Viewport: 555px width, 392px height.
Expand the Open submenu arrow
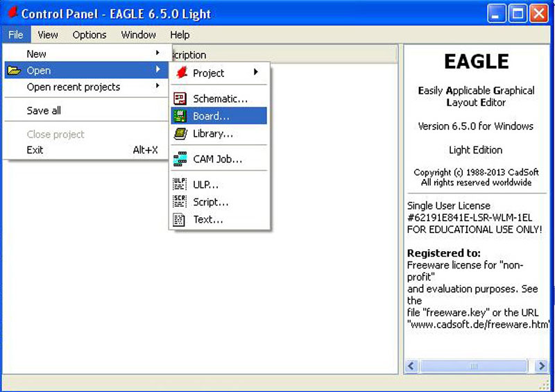coord(157,69)
